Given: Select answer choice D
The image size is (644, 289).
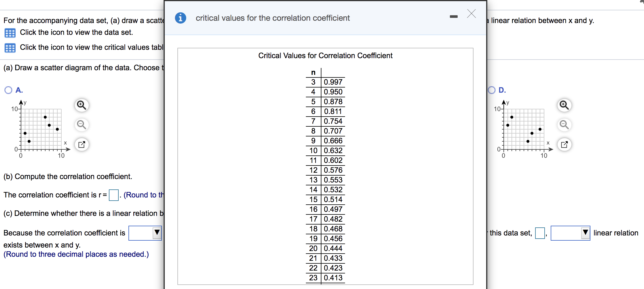Looking at the screenshot, I should 492,90.
